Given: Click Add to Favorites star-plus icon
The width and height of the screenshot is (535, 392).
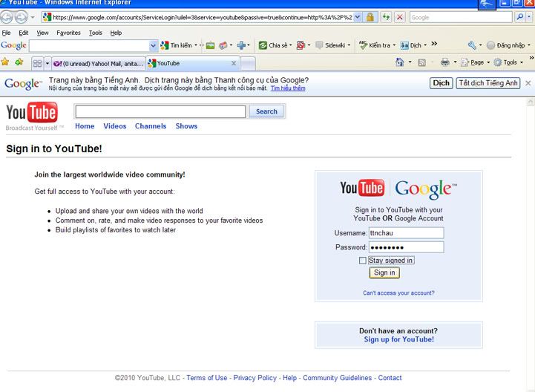Looking at the screenshot, I should coord(19,62).
